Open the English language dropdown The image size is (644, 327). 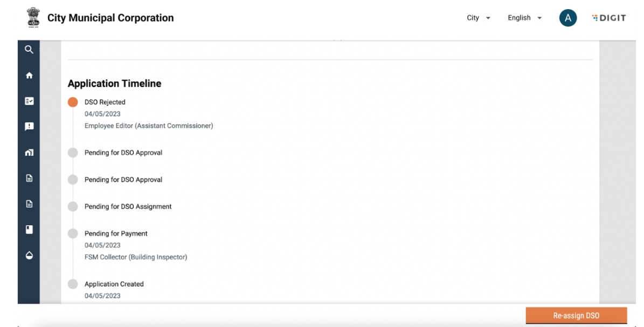[x=524, y=18]
